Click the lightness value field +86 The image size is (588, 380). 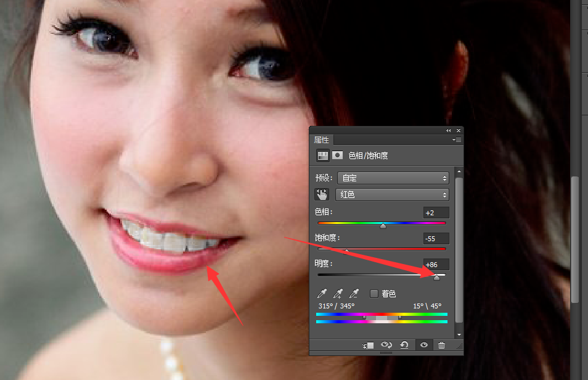click(x=436, y=265)
